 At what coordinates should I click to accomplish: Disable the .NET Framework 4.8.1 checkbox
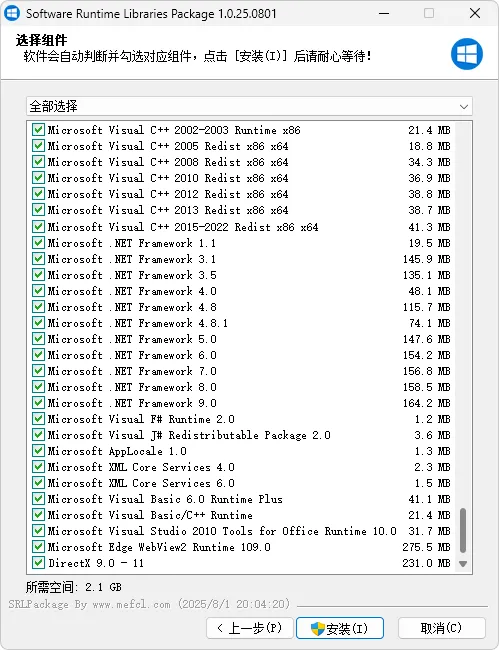pyautogui.click(x=38, y=323)
